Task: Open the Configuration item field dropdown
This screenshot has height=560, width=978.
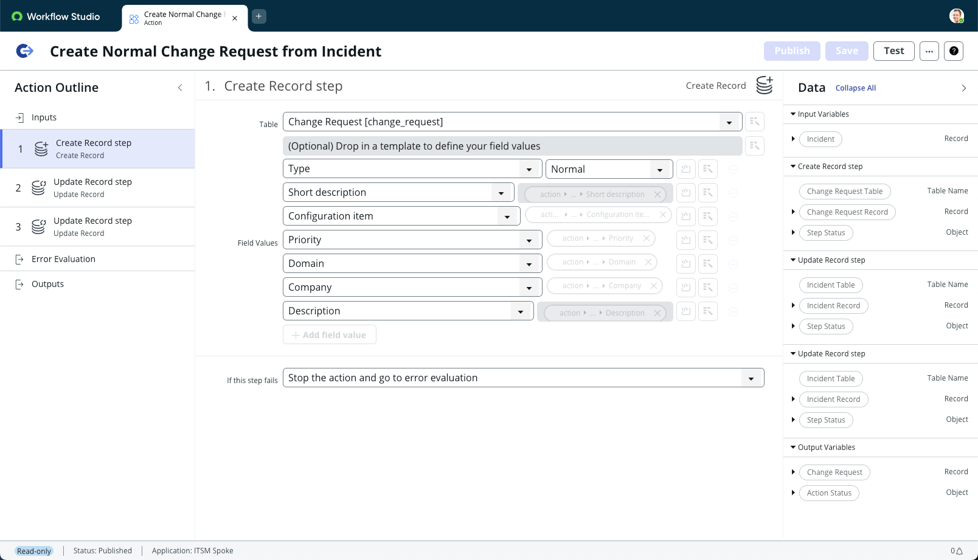Action: [508, 217]
